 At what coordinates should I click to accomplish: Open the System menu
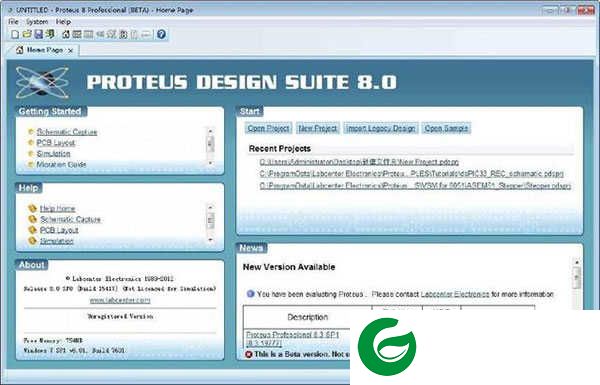pyautogui.click(x=37, y=22)
